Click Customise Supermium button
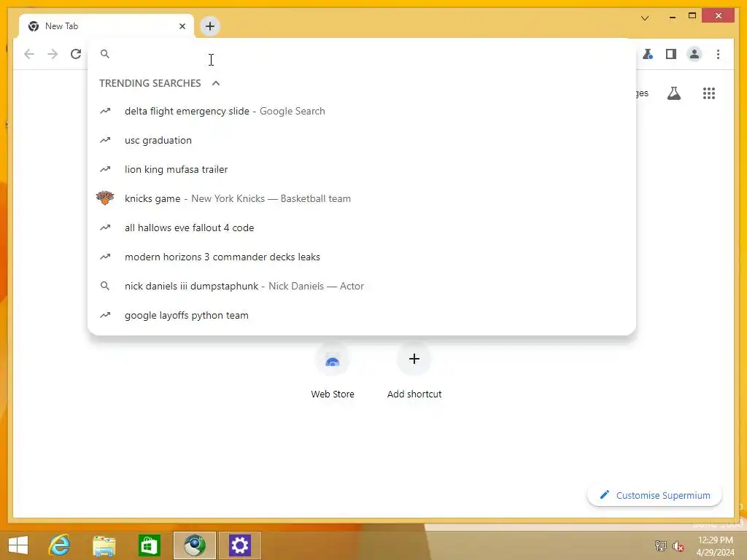The width and height of the screenshot is (747, 560). point(654,495)
